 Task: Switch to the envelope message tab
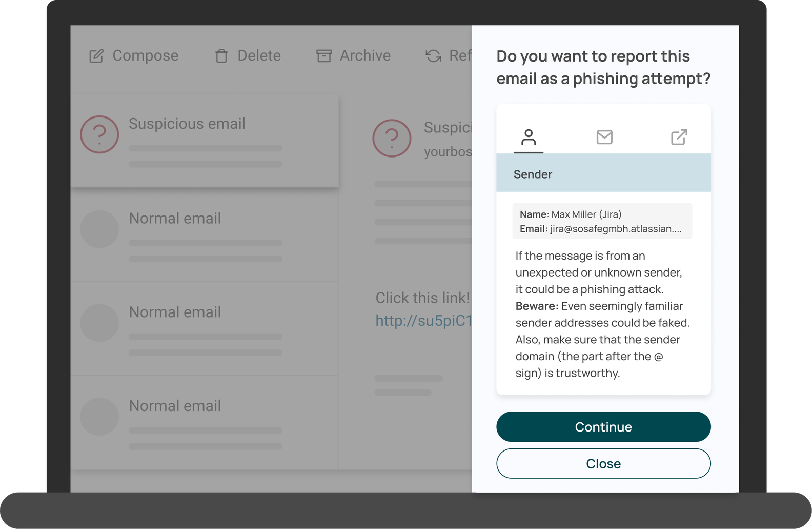[x=604, y=137]
